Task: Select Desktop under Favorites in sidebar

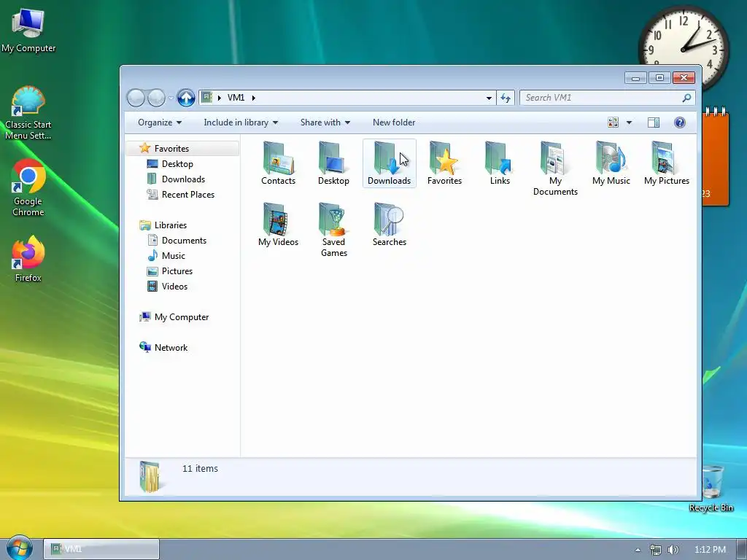Action: pos(177,164)
